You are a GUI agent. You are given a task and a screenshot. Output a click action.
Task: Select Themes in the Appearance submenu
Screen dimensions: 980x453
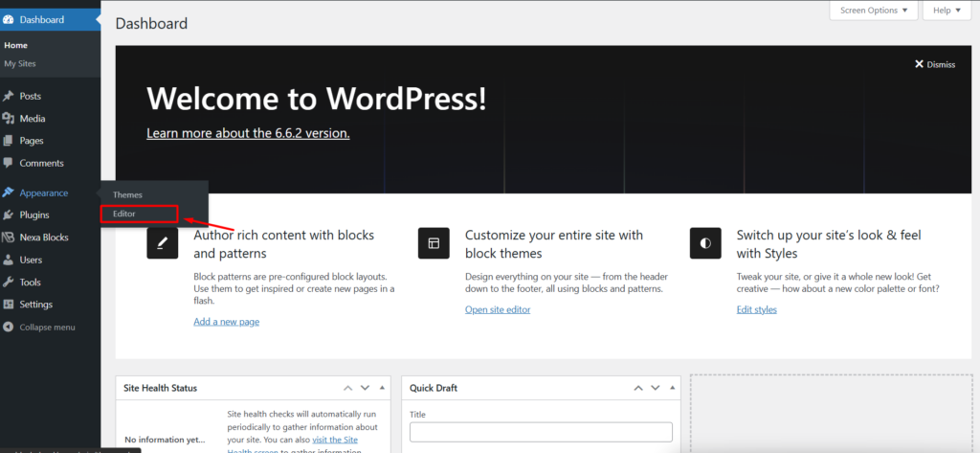coord(127,195)
